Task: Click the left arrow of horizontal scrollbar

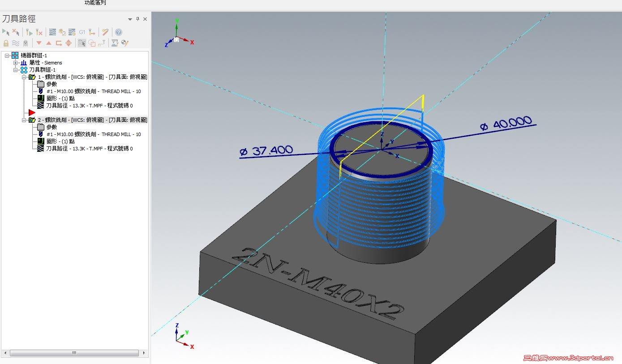Action: point(5,353)
